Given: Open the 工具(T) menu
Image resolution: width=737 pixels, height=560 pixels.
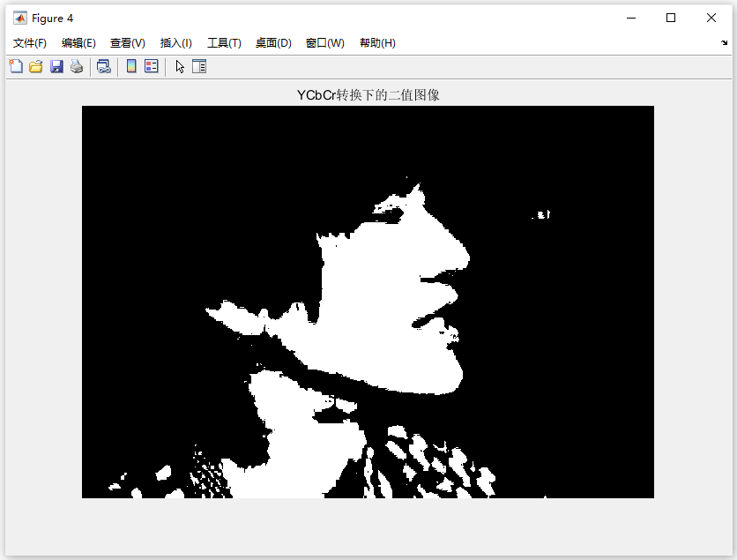Looking at the screenshot, I should [224, 43].
